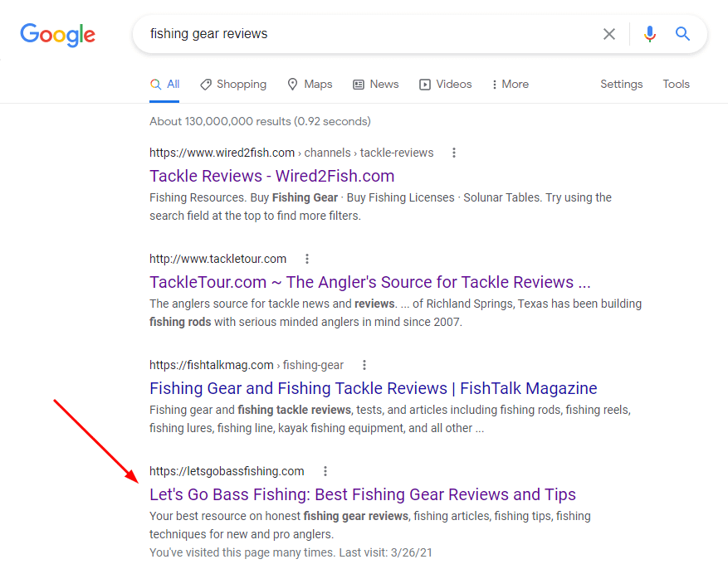Switch to the Videos tab
The width and height of the screenshot is (728, 569).
tap(445, 85)
